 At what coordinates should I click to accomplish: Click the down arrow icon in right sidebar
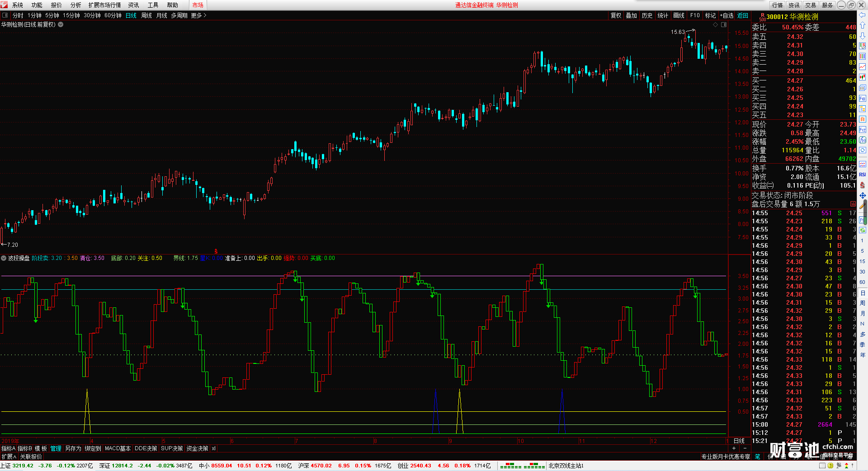click(863, 35)
